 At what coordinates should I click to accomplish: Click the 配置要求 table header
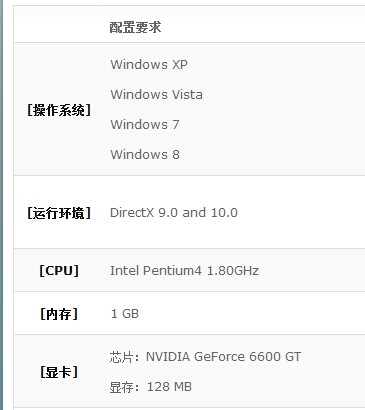tap(135, 27)
